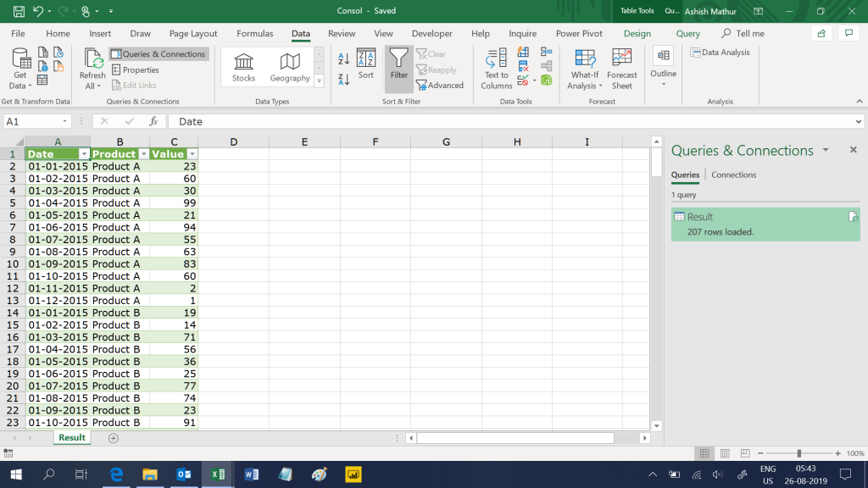Click zoom in plus button
The image size is (868, 488).
pos(837,454)
